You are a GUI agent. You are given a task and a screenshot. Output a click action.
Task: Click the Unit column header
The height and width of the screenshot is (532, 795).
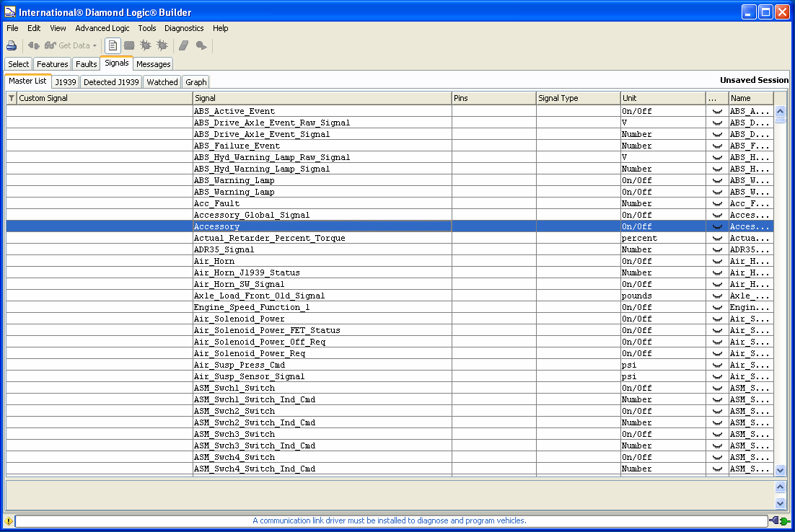pyautogui.click(x=663, y=98)
